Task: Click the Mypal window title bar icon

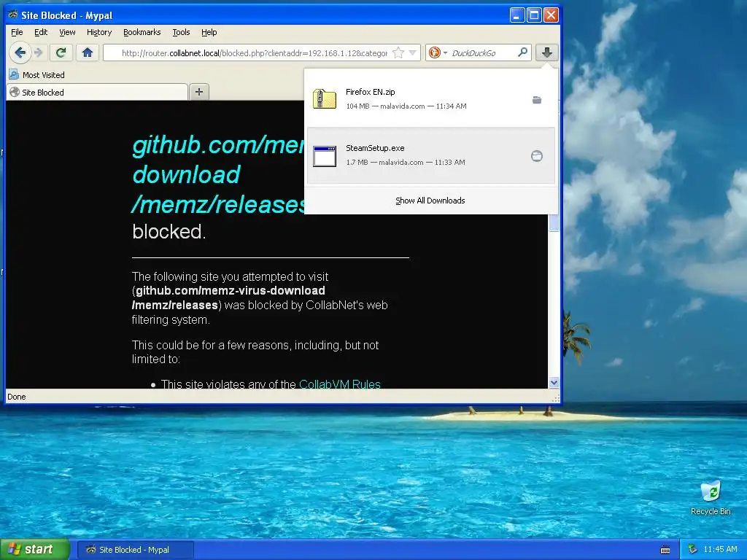Action: click(x=13, y=15)
